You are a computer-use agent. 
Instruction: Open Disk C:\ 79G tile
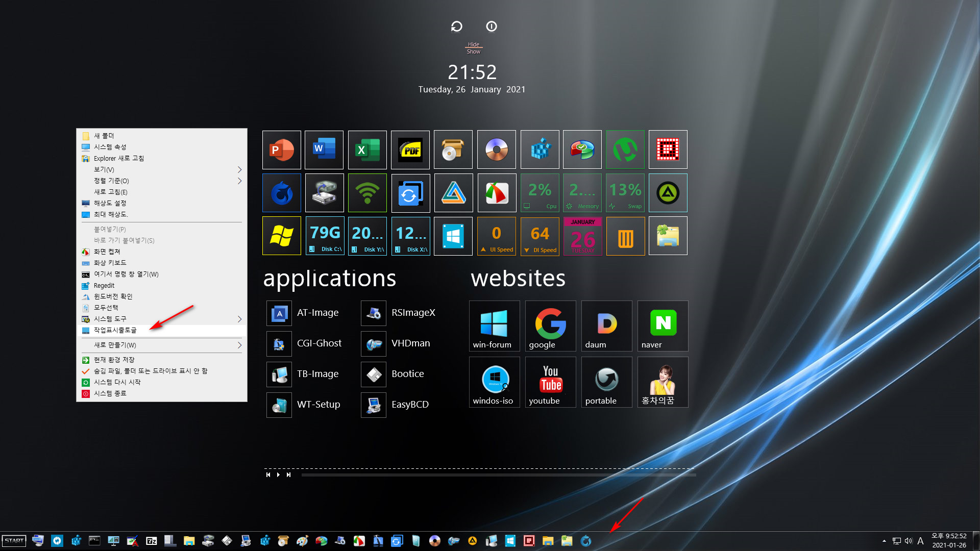(325, 236)
